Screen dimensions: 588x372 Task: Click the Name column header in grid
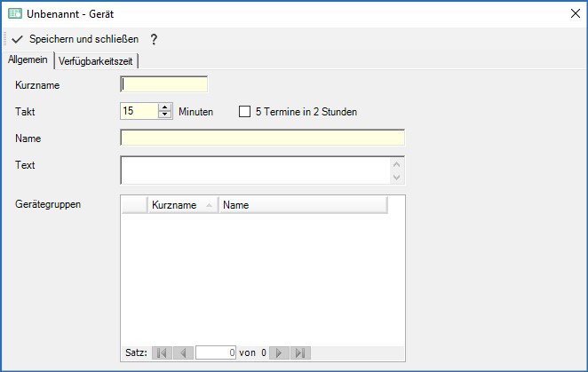302,205
